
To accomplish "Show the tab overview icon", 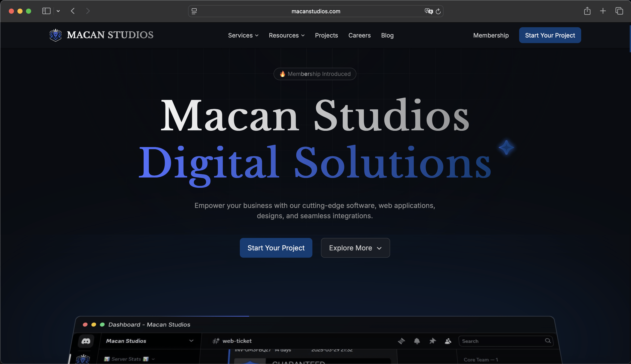I will [x=619, y=11].
